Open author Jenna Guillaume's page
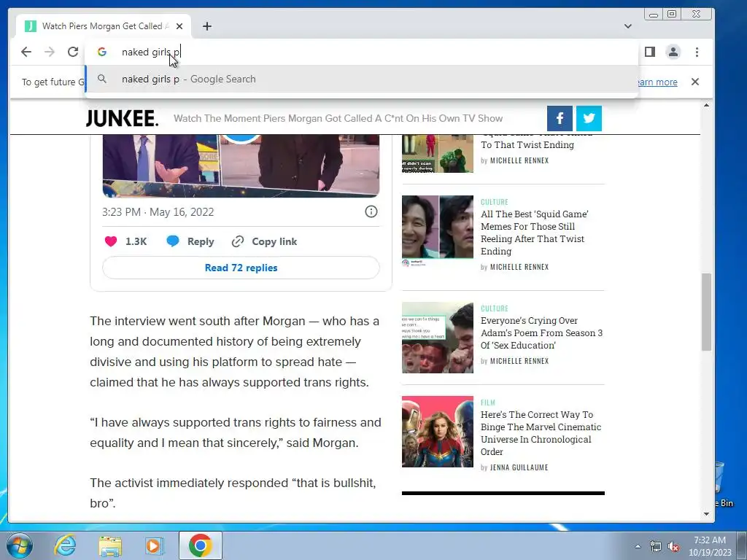Image resolution: width=747 pixels, height=560 pixels. point(519,467)
